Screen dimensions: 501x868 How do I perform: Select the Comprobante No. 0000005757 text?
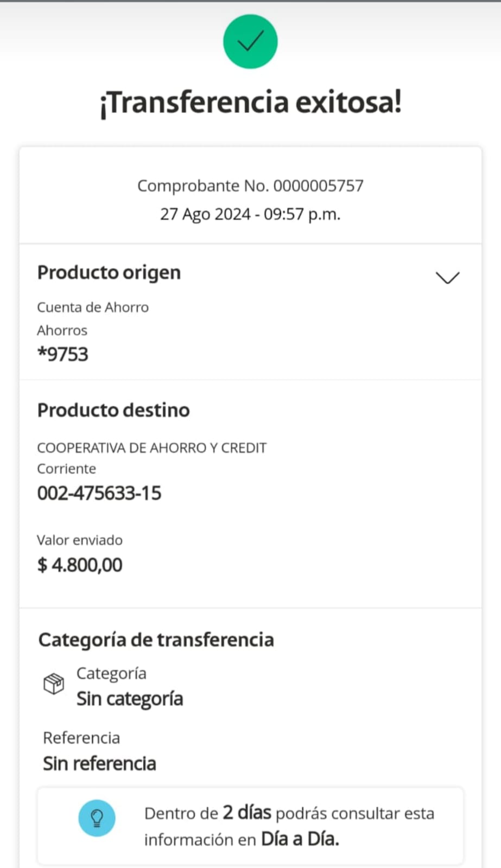250,186
